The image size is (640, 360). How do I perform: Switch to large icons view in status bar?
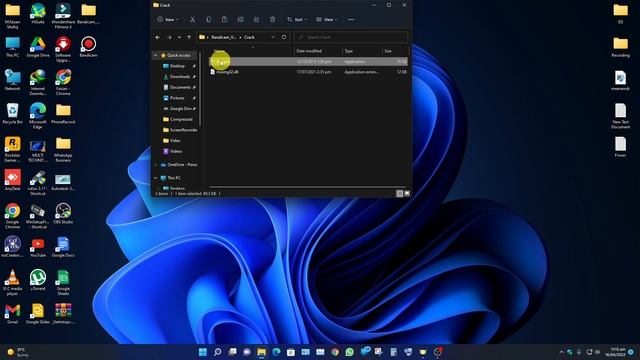407,193
